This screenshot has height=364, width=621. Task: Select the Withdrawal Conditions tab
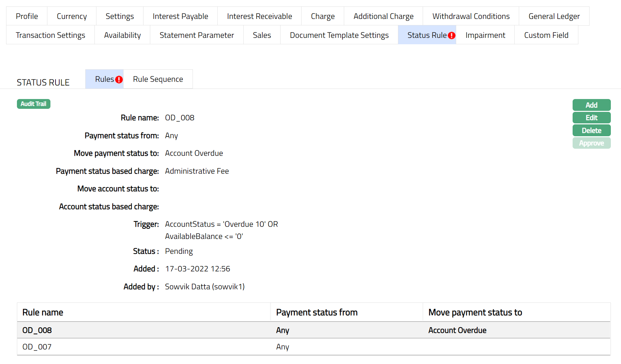point(471,16)
